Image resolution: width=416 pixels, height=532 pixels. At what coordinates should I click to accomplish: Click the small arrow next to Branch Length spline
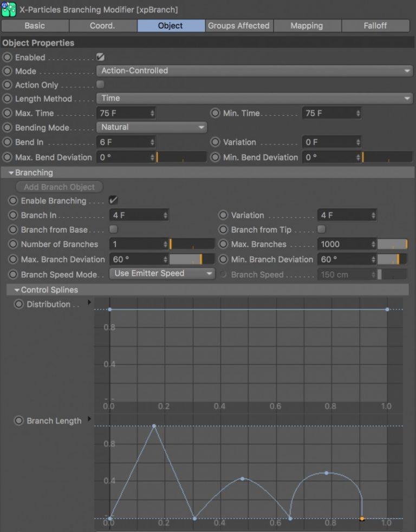point(89,419)
